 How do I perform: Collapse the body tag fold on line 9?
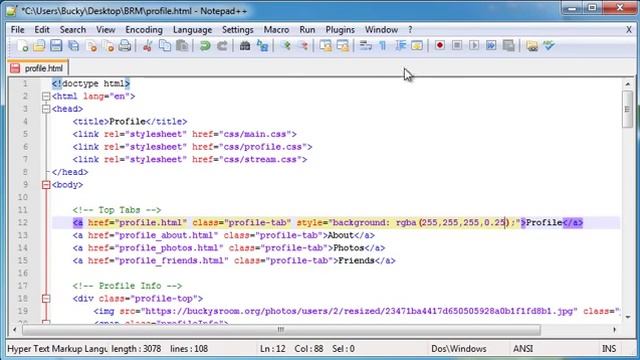(x=46, y=185)
